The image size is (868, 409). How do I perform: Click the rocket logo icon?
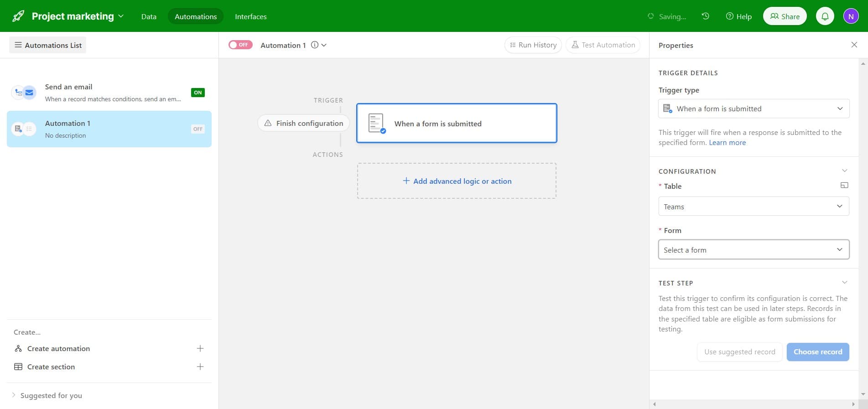18,16
